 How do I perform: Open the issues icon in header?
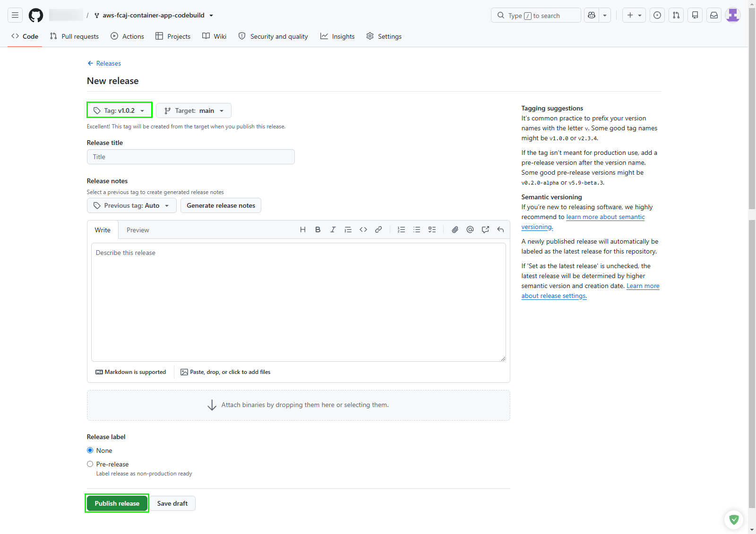tap(657, 15)
